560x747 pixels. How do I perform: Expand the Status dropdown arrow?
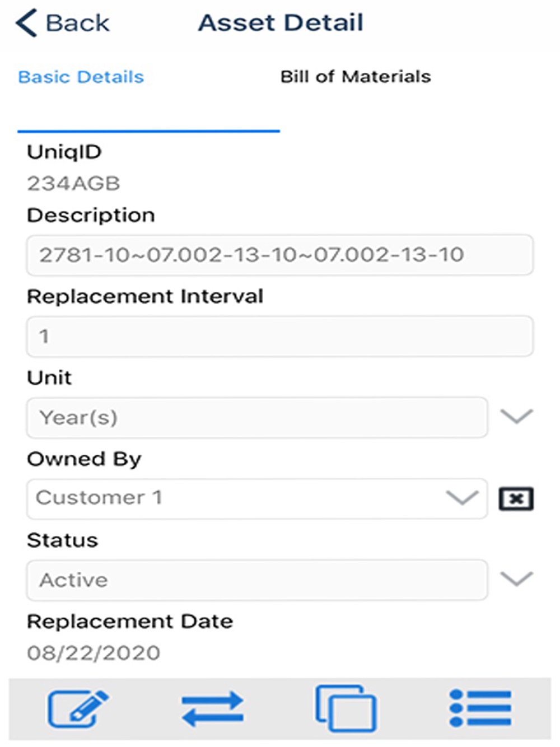point(516,579)
